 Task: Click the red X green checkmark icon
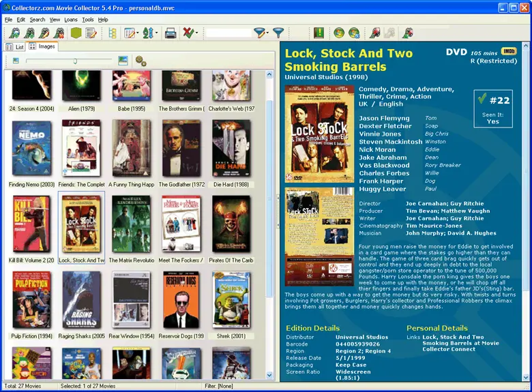click(x=188, y=33)
